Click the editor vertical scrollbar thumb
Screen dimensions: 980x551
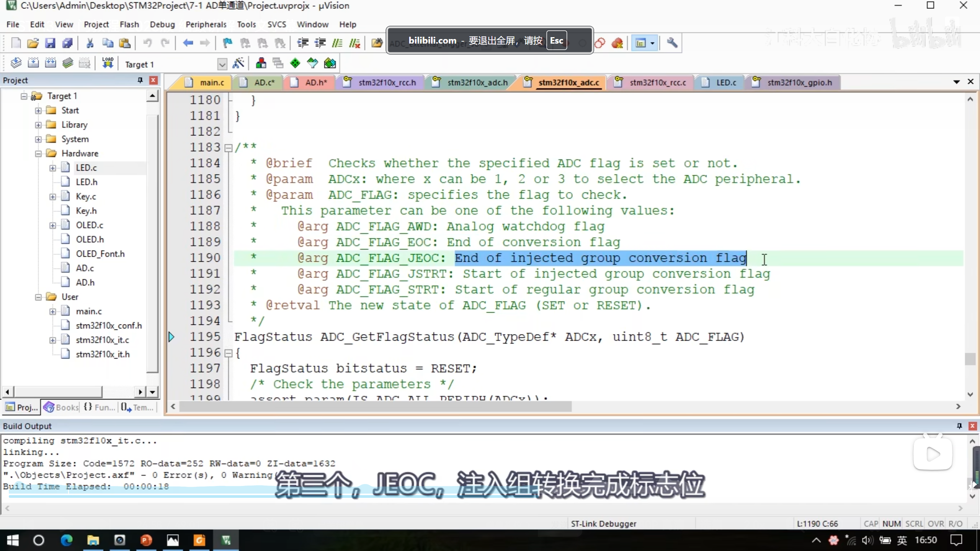(970, 359)
